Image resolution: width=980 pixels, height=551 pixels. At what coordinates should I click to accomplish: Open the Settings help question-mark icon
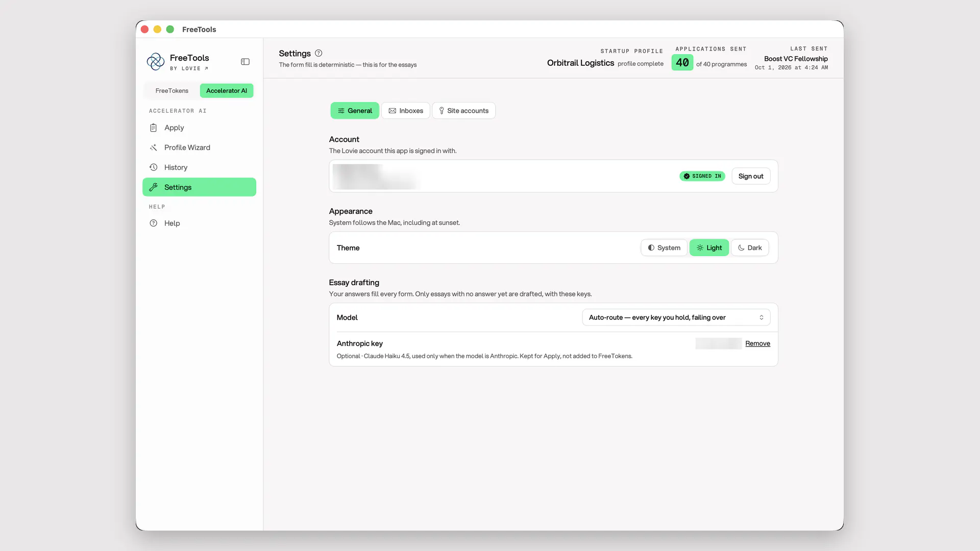point(318,53)
